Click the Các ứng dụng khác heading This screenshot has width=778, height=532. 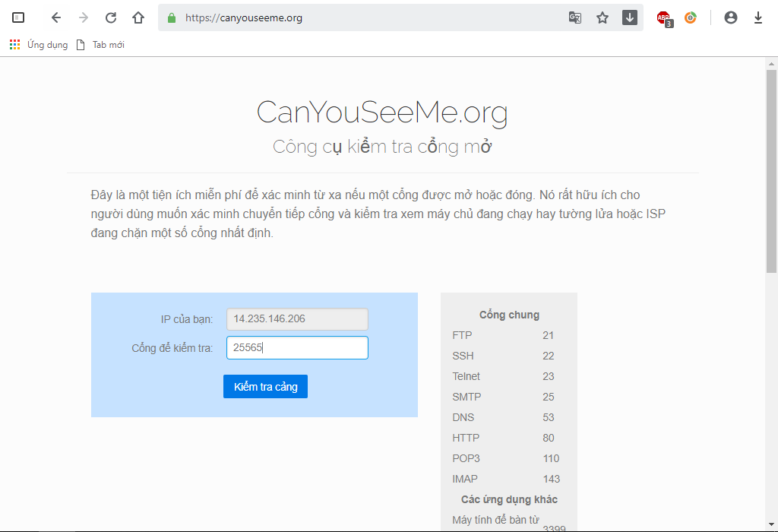tap(509, 499)
